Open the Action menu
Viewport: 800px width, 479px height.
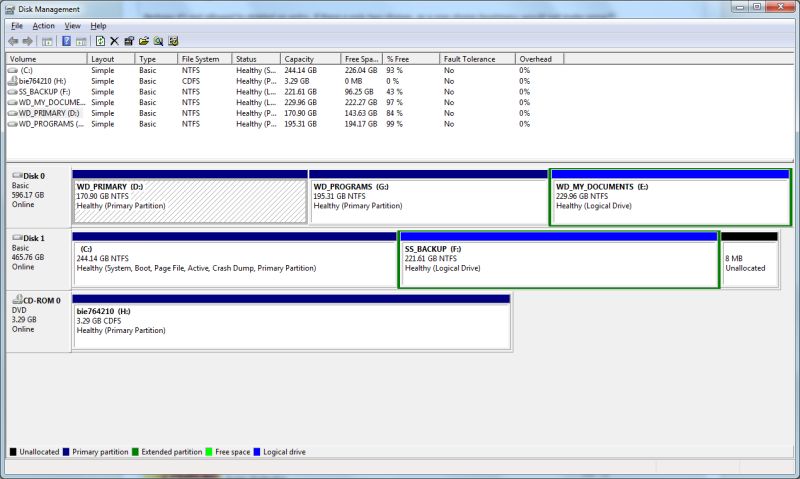point(43,26)
